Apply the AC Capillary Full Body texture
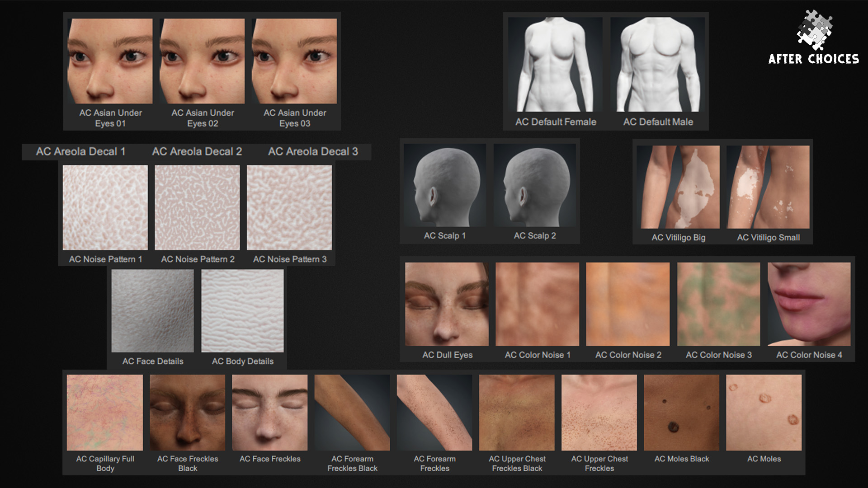Screen dimensions: 868x488 (x=105, y=413)
